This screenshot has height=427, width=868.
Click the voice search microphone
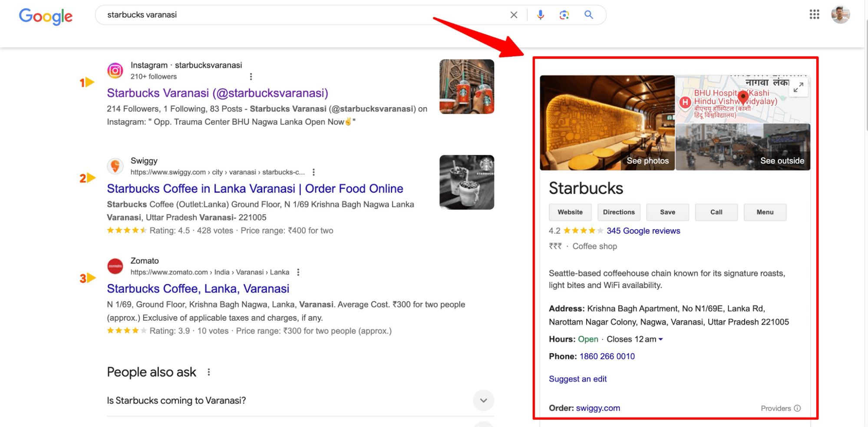tap(540, 14)
